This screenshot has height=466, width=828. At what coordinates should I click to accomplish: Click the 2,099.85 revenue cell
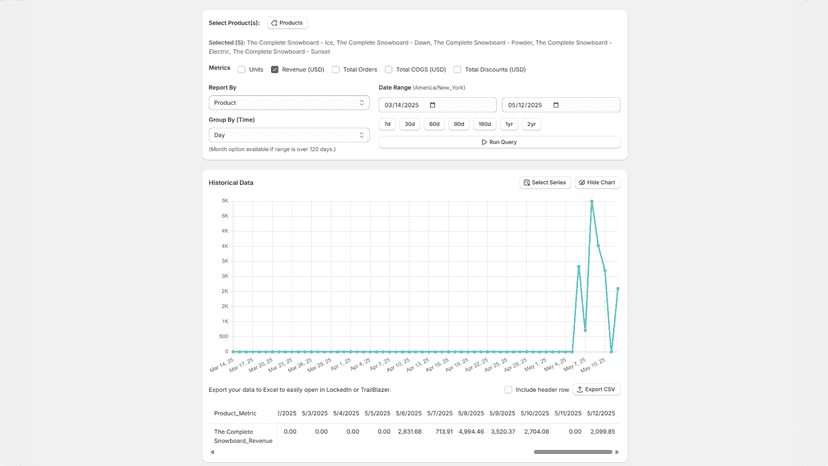tap(603, 432)
